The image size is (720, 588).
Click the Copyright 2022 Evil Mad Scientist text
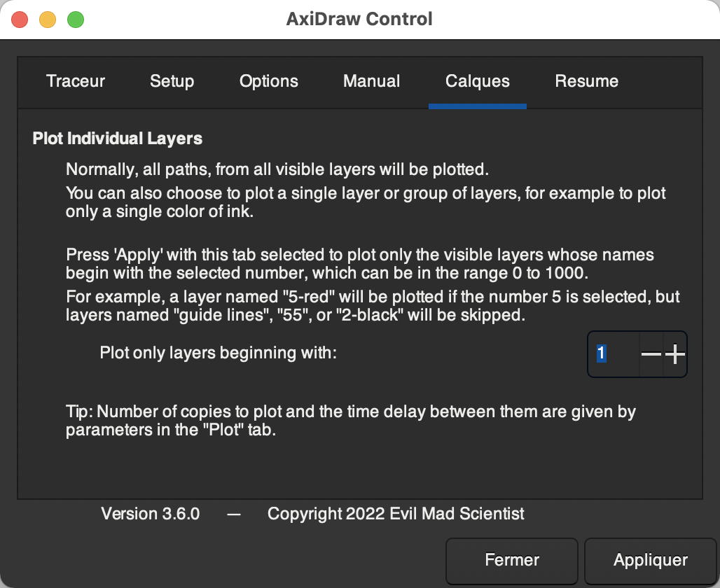point(396,514)
